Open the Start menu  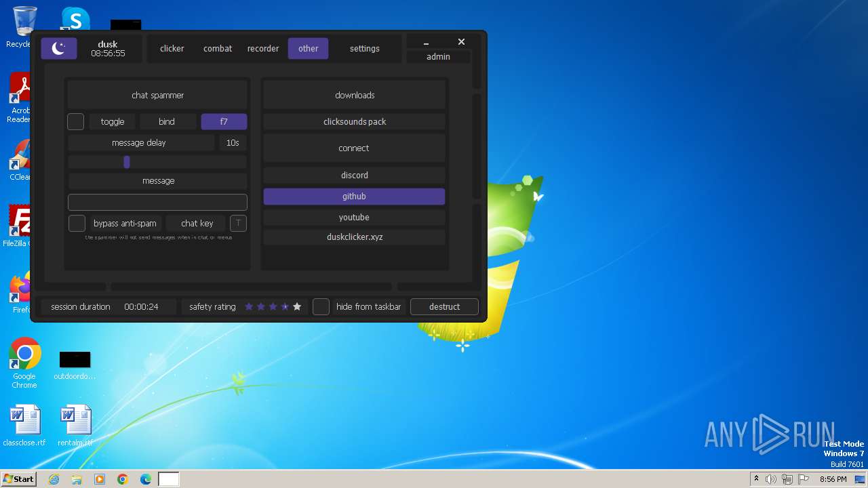(18, 479)
